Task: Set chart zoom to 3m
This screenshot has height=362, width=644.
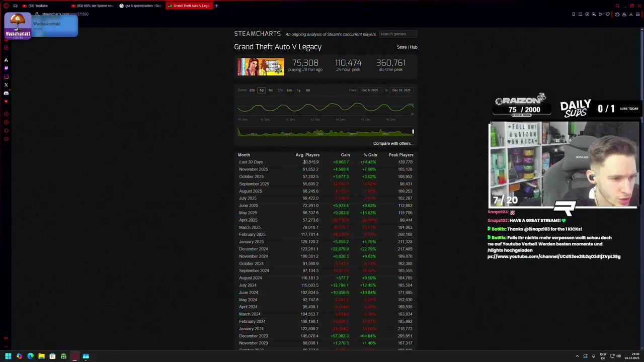Action: (280, 90)
